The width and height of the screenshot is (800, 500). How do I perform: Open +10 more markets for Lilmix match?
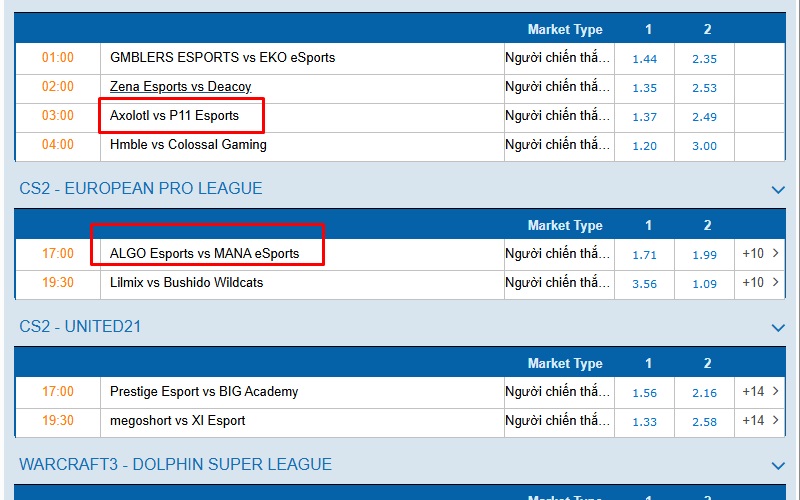[x=760, y=283]
